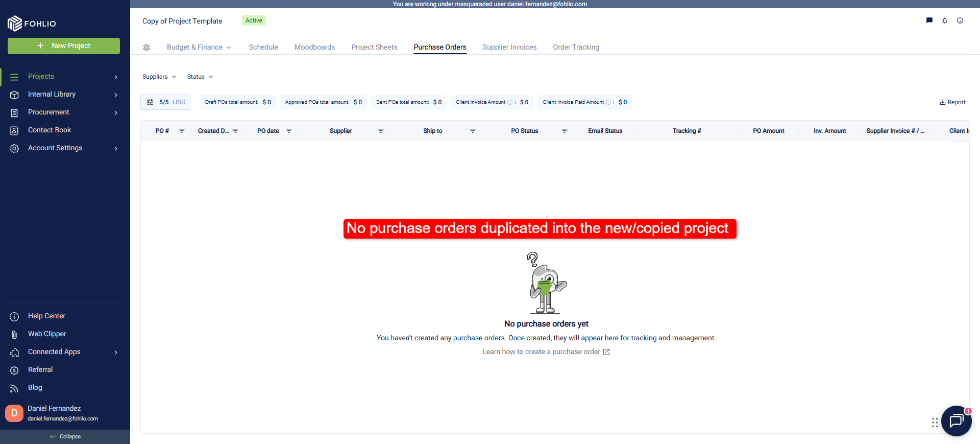Visit the Blog link
Screen dimensions: 980x444
tap(35, 387)
